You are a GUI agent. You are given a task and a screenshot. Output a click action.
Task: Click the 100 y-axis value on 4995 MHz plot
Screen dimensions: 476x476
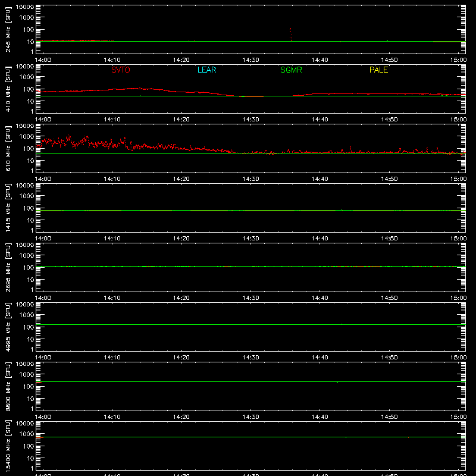tap(29, 327)
